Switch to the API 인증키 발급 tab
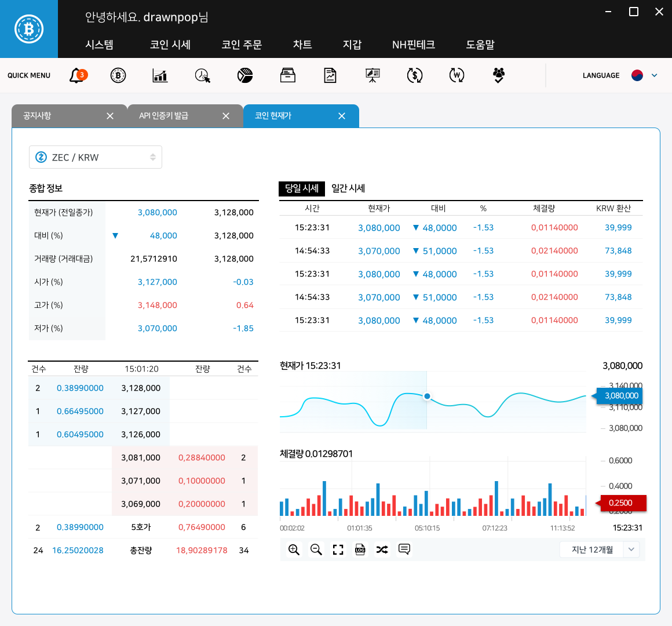The image size is (672, 626). (164, 116)
